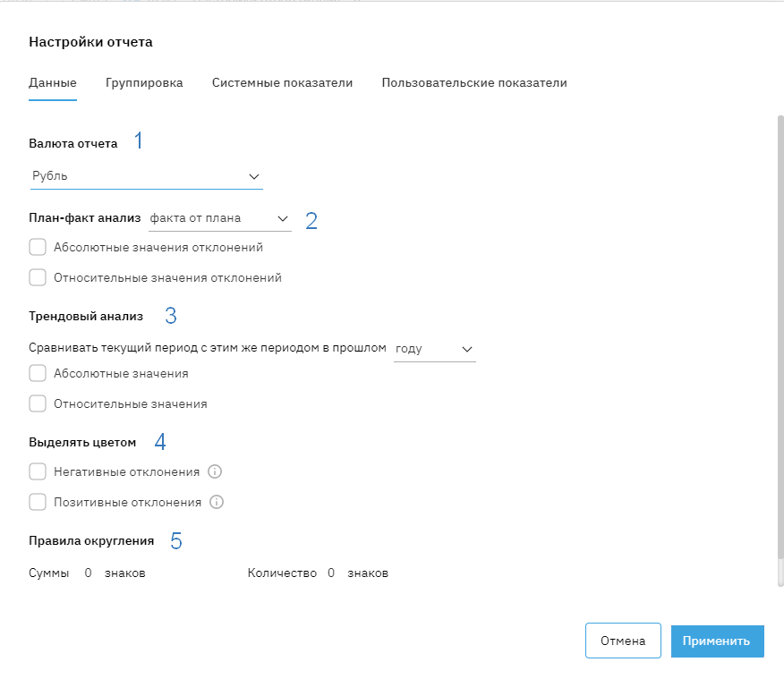This screenshot has width=784, height=679.
Task: Switch to the Группировка tab
Action: point(144,83)
